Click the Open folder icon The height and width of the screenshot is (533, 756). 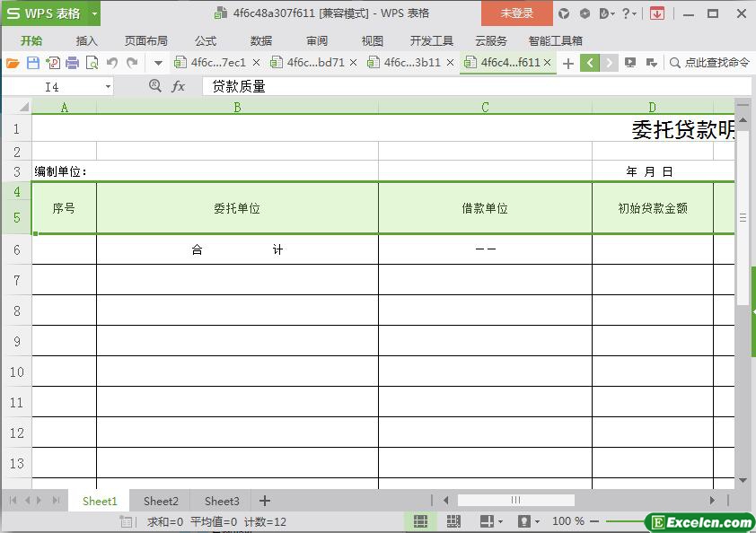[13, 63]
